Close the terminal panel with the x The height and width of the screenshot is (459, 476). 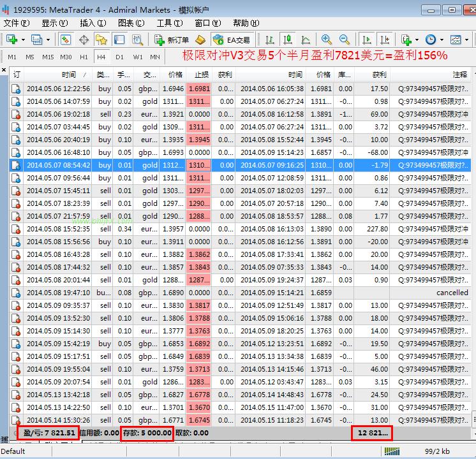coord(4,70)
